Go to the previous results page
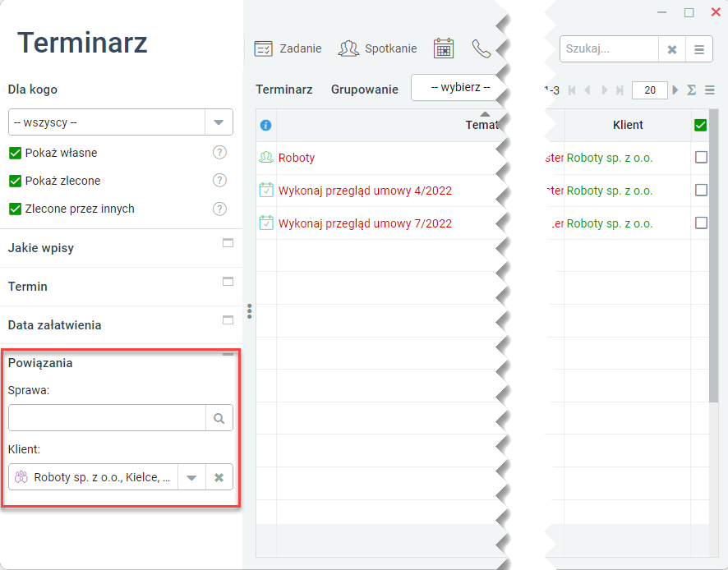Screen dimensions: 728x570 tap(587, 90)
